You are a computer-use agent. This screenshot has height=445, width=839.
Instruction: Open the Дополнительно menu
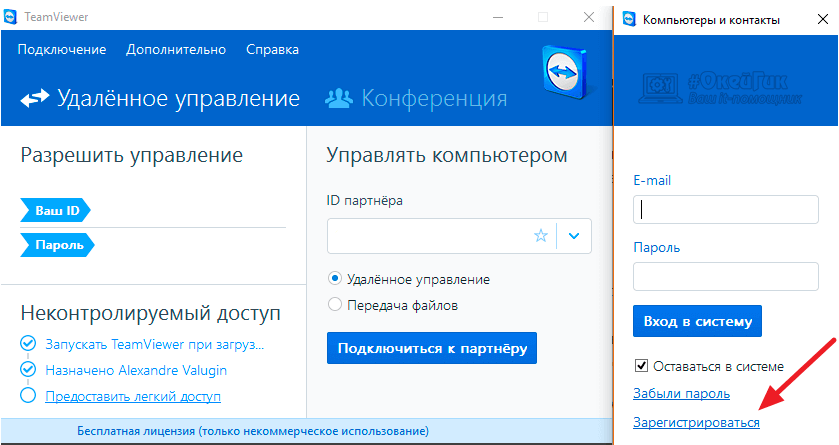click(176, 50)
